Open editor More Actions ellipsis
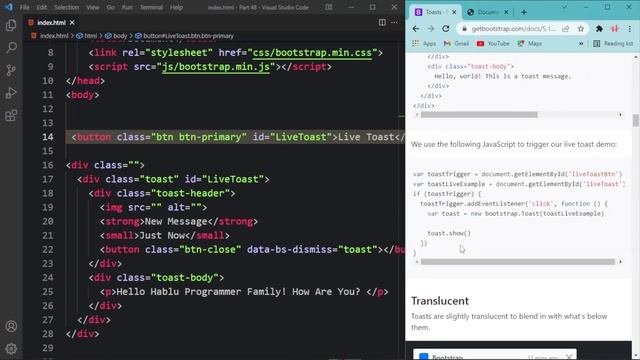 click(x=394, y=22)
